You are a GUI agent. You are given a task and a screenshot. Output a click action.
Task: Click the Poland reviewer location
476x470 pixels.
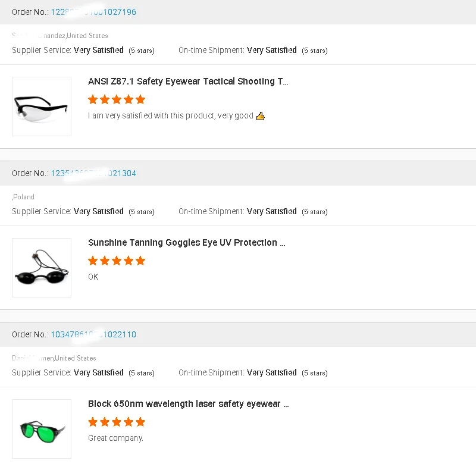click(24, 197)
